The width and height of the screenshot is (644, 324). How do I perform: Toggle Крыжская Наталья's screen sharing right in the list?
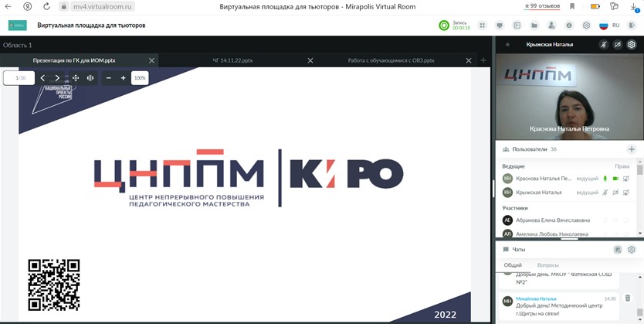pyautogui.click(x=626, y=193)
